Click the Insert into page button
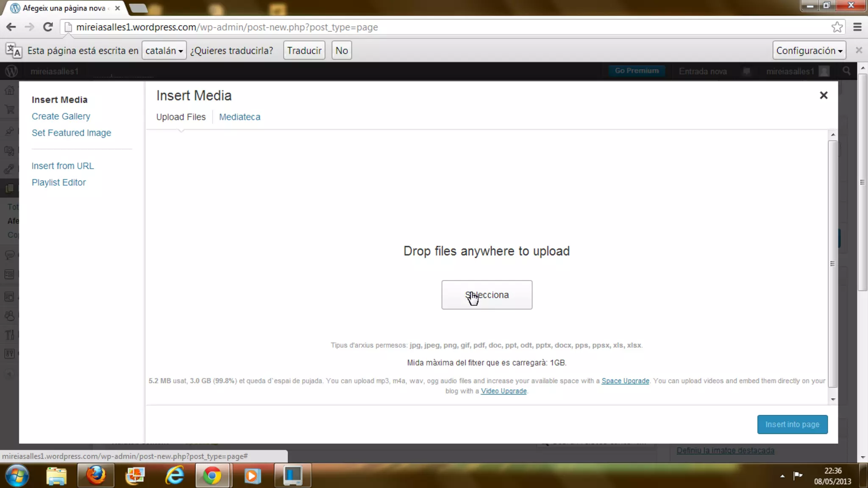 click(x=792, y=424)
